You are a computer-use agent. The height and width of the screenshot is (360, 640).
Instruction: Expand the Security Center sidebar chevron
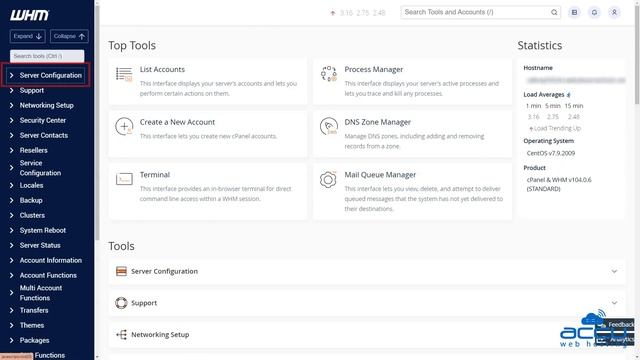[x=11, y=120]
